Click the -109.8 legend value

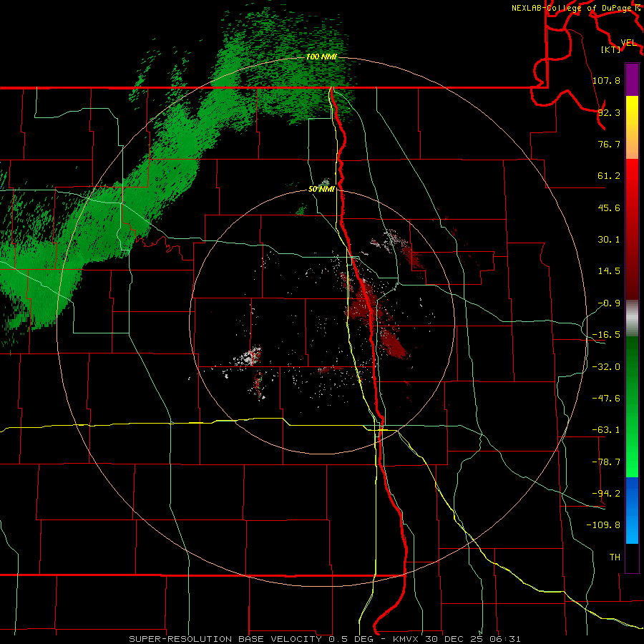[603, 525]
